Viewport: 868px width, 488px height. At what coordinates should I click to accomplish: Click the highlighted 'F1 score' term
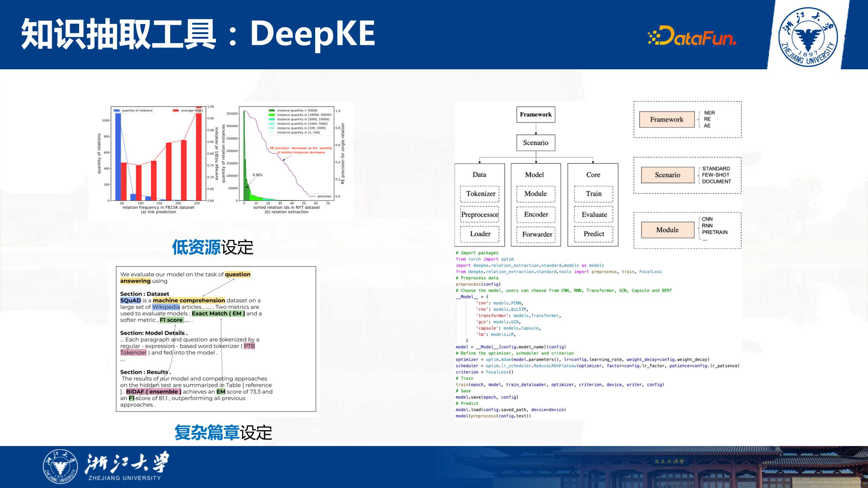coord(171,320)
